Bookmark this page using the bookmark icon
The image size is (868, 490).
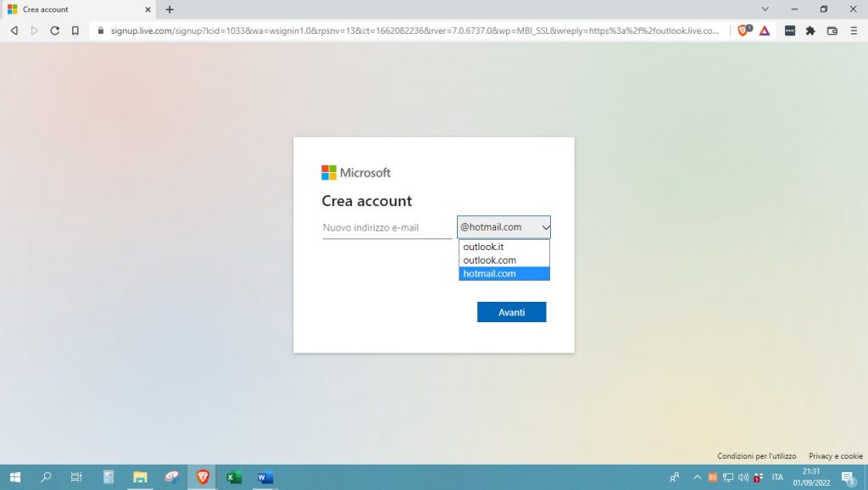tap(75, 31)
